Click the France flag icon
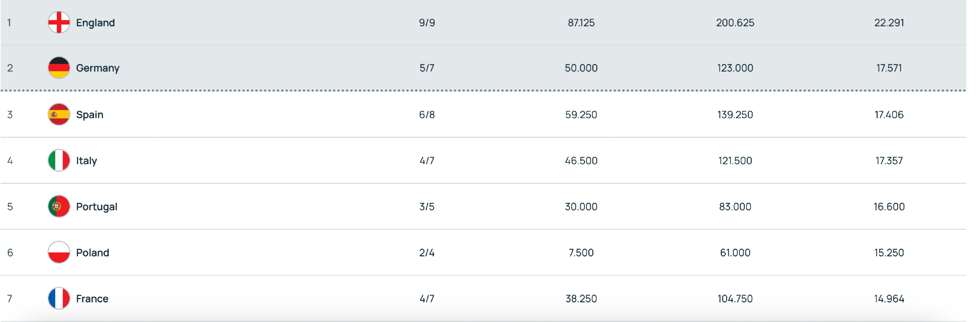The height and width of the screenshot is (322, 980). [59, 298]
